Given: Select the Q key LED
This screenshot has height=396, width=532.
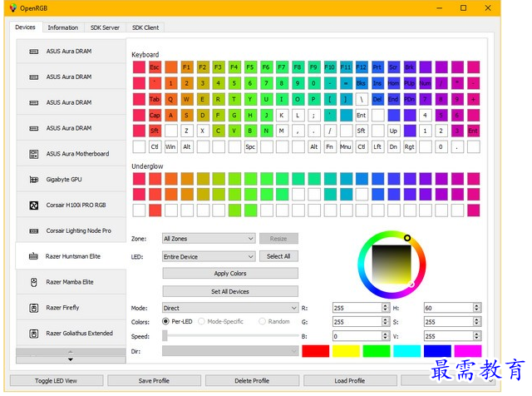Looking at the screenshot, I should [170, 99].
